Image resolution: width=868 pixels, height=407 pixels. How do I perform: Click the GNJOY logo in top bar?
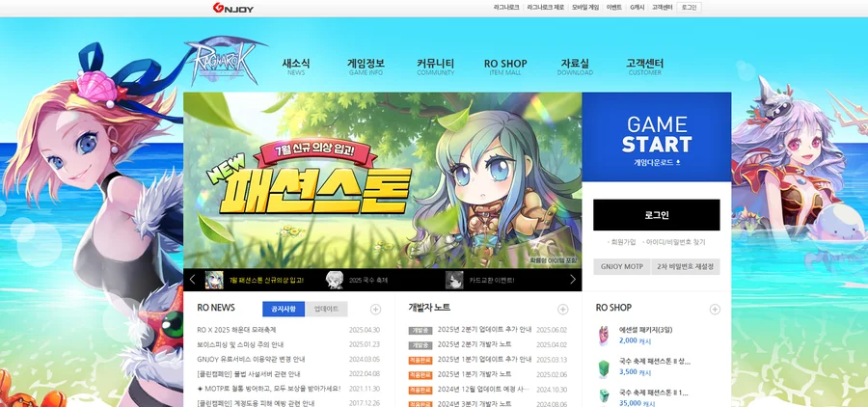(x=233, y=8)
